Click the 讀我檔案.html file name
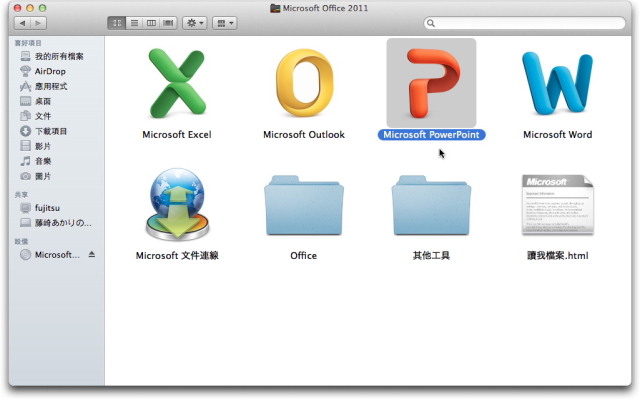 pos(558,256)
